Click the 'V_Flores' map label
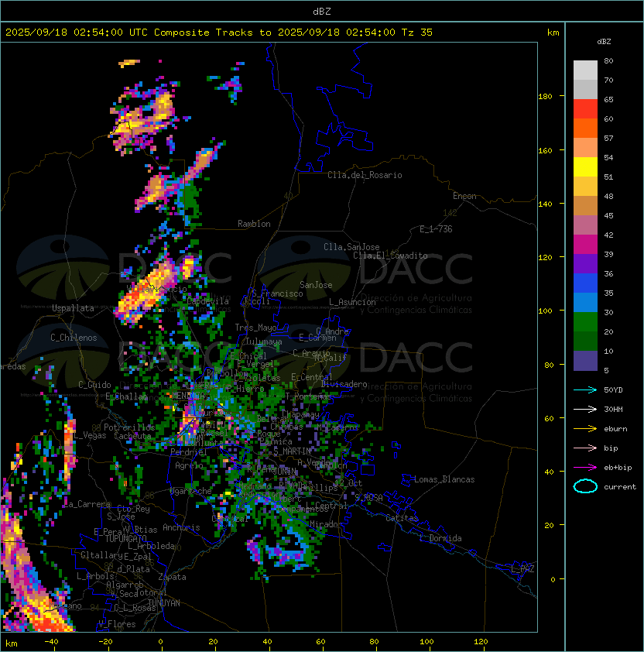The height and width of the screenshot is (652, 644). (x=117, y=624)
